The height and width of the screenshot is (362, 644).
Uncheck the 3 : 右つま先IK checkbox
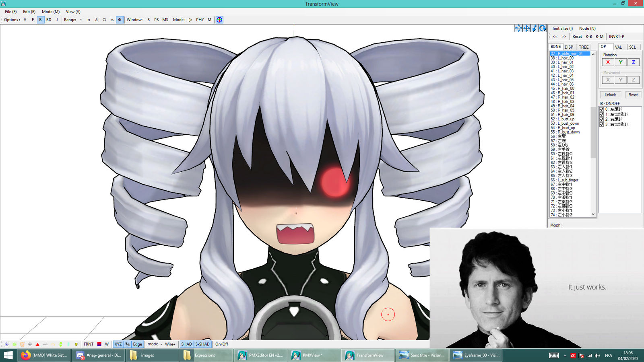pyautogui.click(x=602, y=125)
